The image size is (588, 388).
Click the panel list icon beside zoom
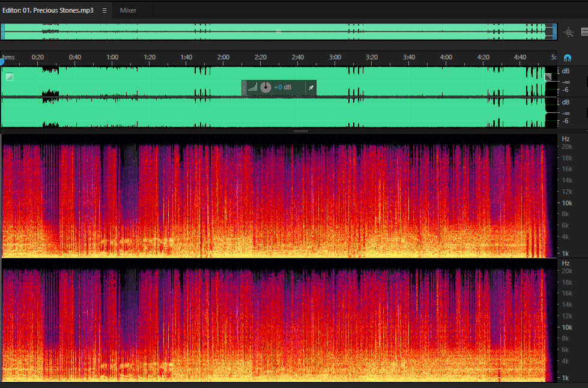click(584, 31)
